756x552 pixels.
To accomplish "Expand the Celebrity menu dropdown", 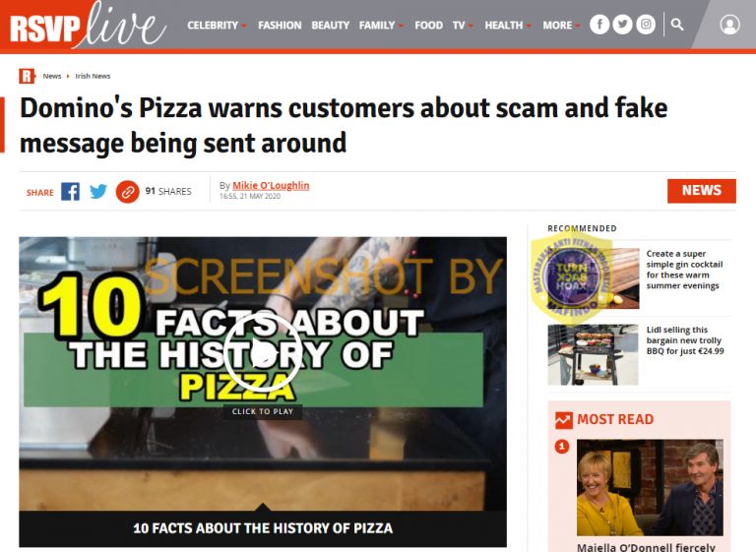I will 217,25.
